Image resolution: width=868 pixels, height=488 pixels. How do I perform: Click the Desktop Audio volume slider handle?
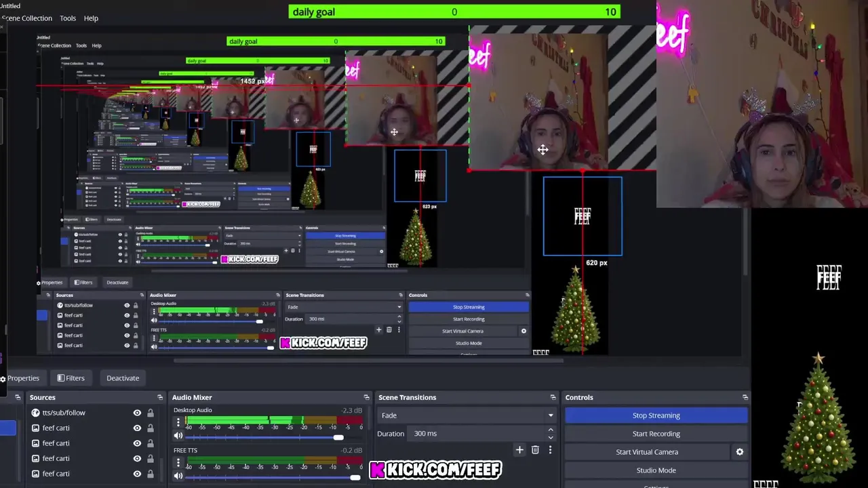click(x=338, y=437)
